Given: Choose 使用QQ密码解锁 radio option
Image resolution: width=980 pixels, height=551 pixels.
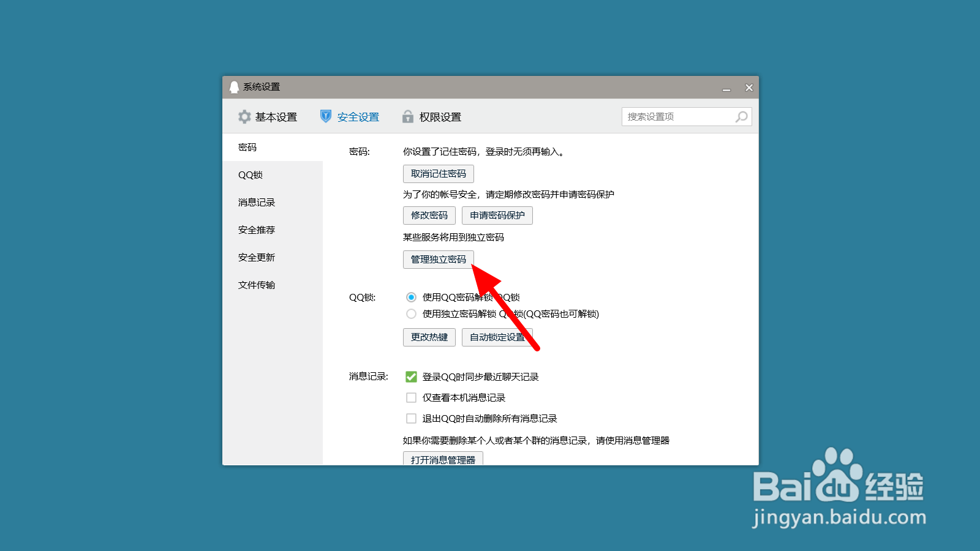Looking at the screenshot, I should pos(411,298).
